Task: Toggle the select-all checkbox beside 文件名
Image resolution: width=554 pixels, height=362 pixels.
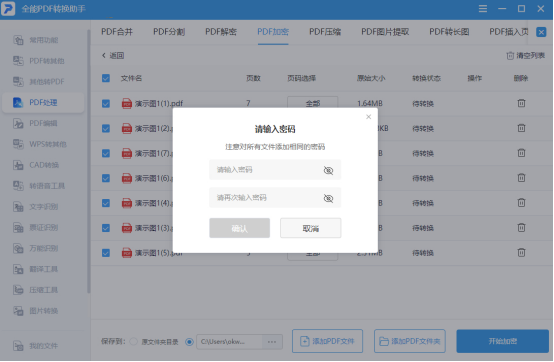Action: click(x=106, y=78)
